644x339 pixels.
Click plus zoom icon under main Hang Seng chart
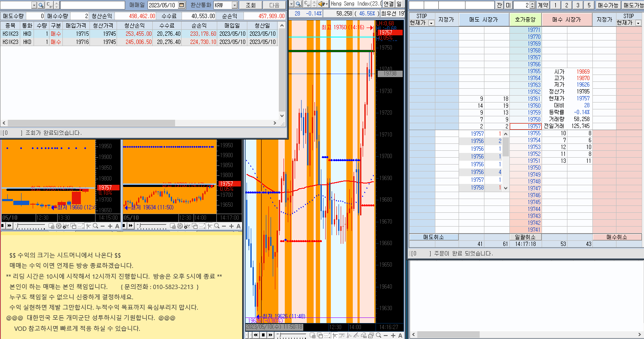(x=393, y=335)
